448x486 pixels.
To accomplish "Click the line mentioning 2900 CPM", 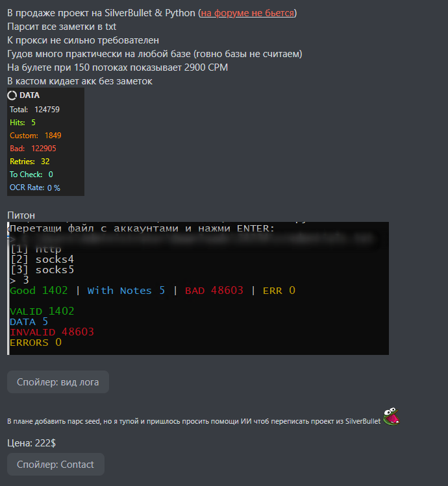I will (x=118, y=67).
